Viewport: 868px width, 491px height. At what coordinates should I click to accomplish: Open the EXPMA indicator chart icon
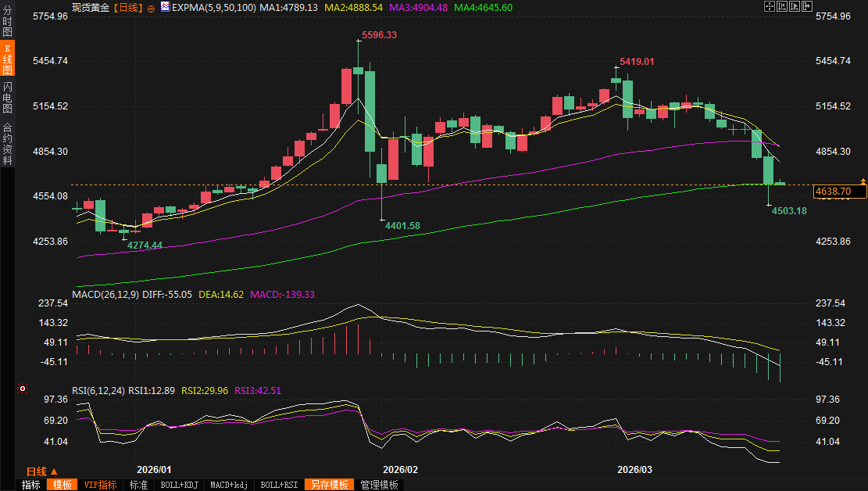(x=165, y=7)
